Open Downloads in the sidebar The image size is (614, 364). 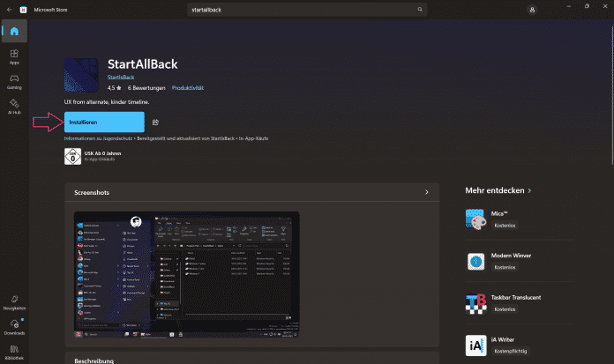(x=14, y=329)
